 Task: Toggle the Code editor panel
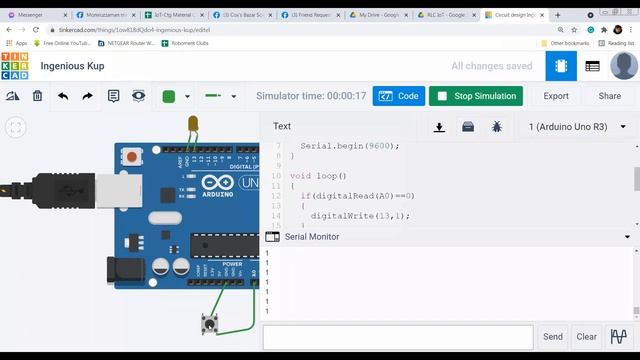pyautogui.click(x=398, y=96)
